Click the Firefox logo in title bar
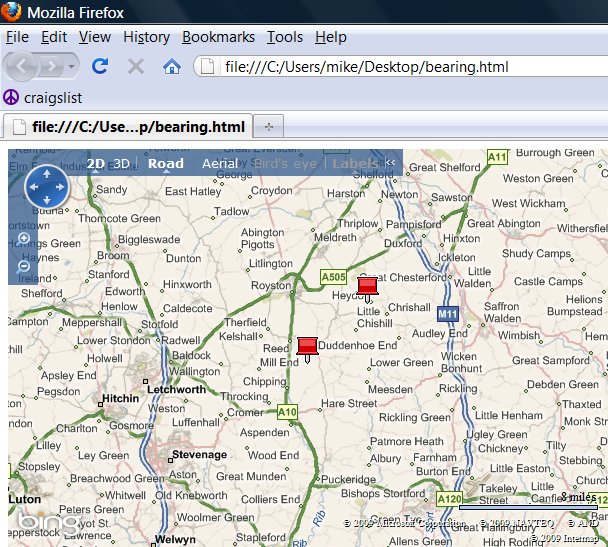Viewport: 608px width, 547px height. [10, 11]
